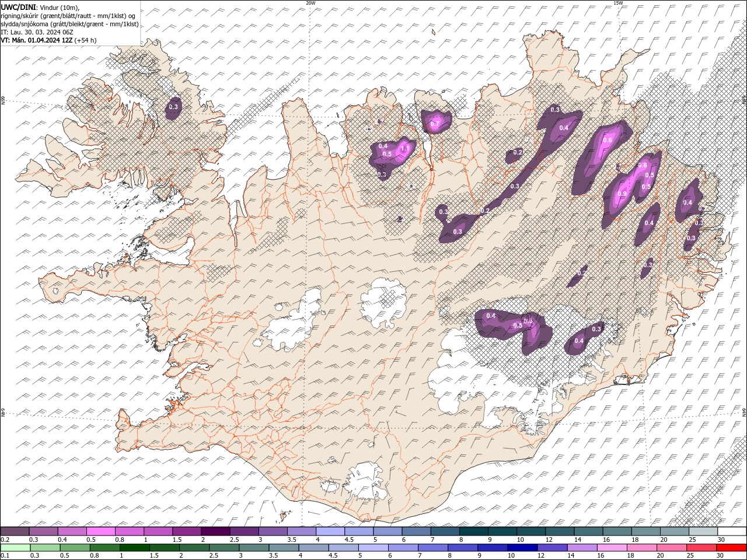Click the 15W longitude label
Screen dimensions: 747x560
(x=618, y=3)
